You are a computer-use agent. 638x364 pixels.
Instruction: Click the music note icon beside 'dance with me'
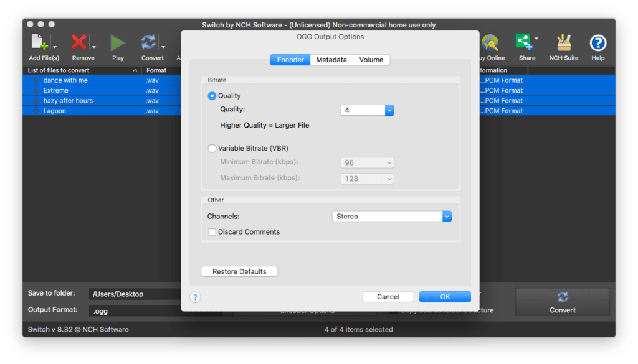pos(36,80)
